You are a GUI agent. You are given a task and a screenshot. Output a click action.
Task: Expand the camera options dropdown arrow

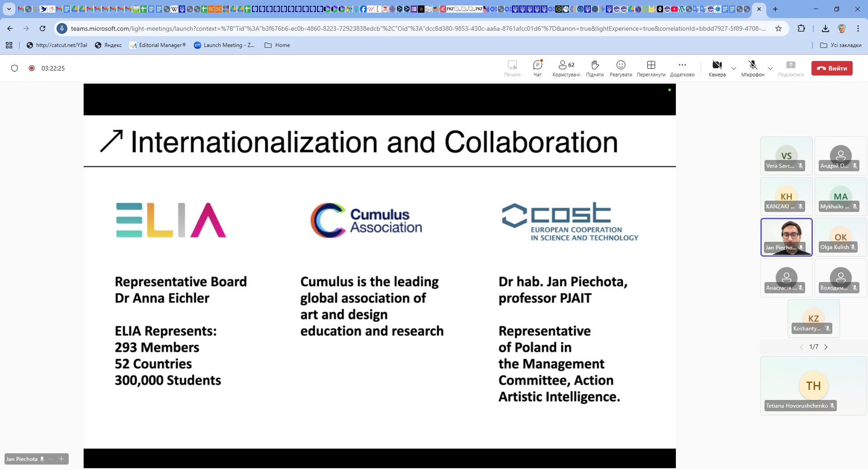coord(734,69)
